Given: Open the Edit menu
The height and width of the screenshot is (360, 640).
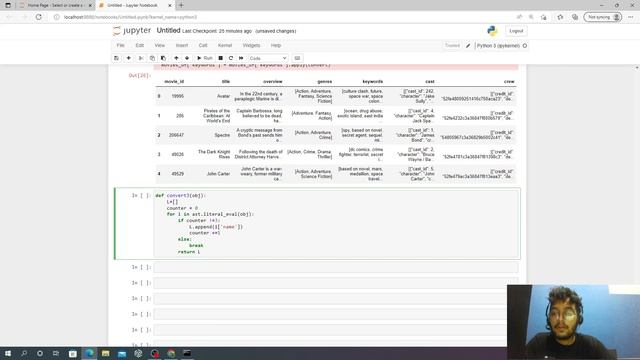Looking at the screenshot, I should [x=140, y=45].
